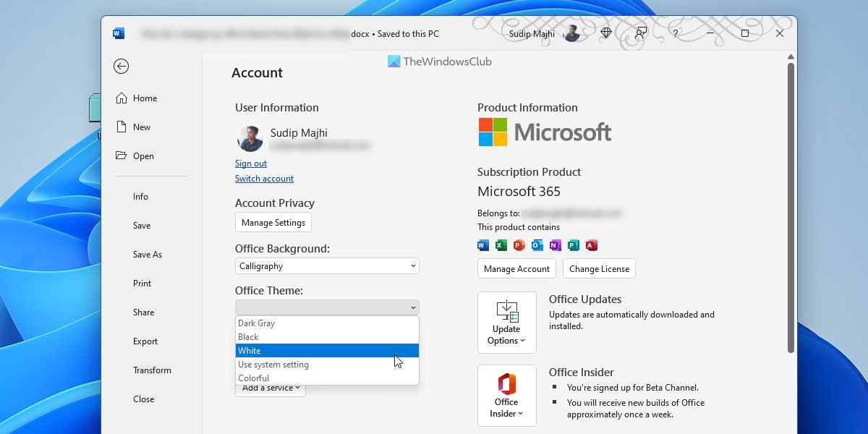This screenshot has width=868, height=434.
Task: Pick the Dark Gray theme option
Action: point(327,323)
